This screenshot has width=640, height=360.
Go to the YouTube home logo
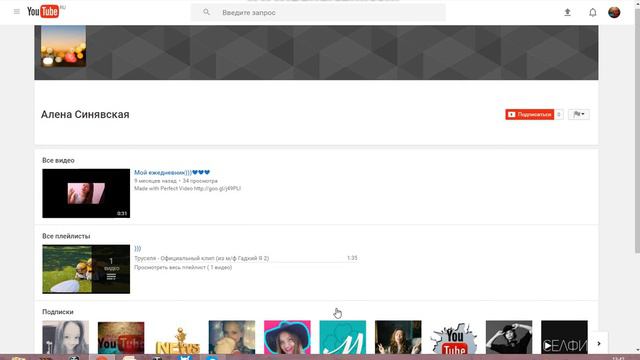43,12
